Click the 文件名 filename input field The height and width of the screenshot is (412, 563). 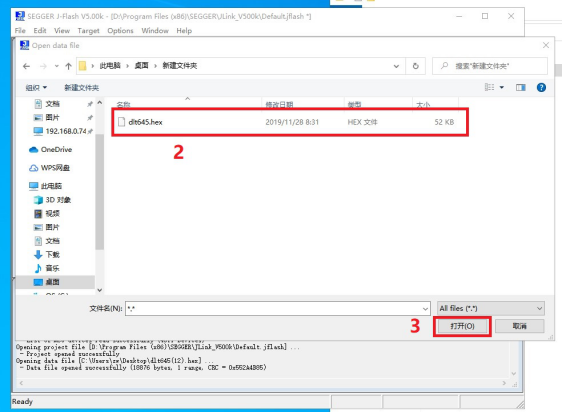pos(278,308)
